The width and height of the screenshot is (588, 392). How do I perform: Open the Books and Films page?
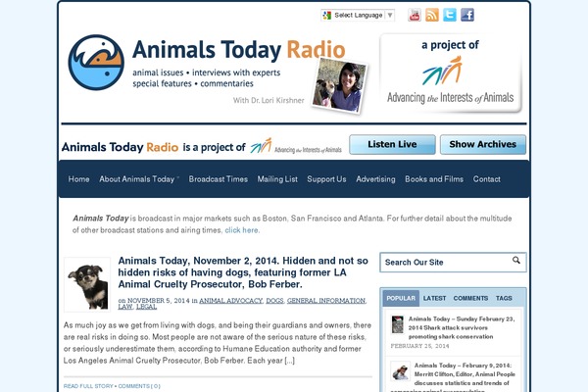click(x=434, y=179)
